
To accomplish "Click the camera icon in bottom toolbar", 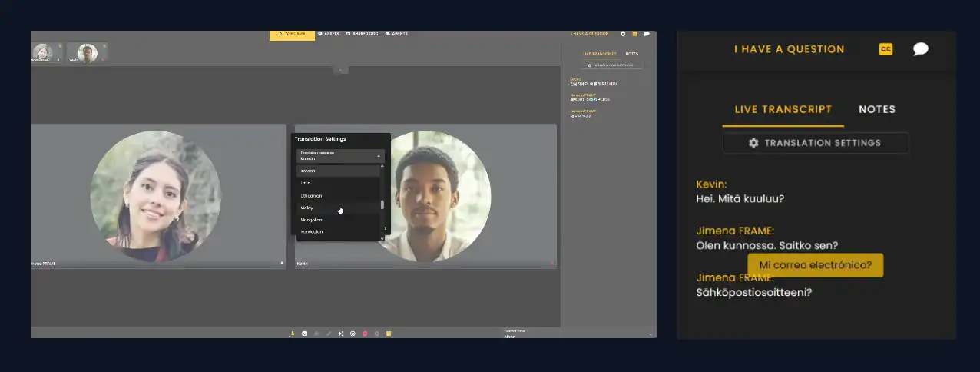I will pyautogui.click(x=305, y=334).
